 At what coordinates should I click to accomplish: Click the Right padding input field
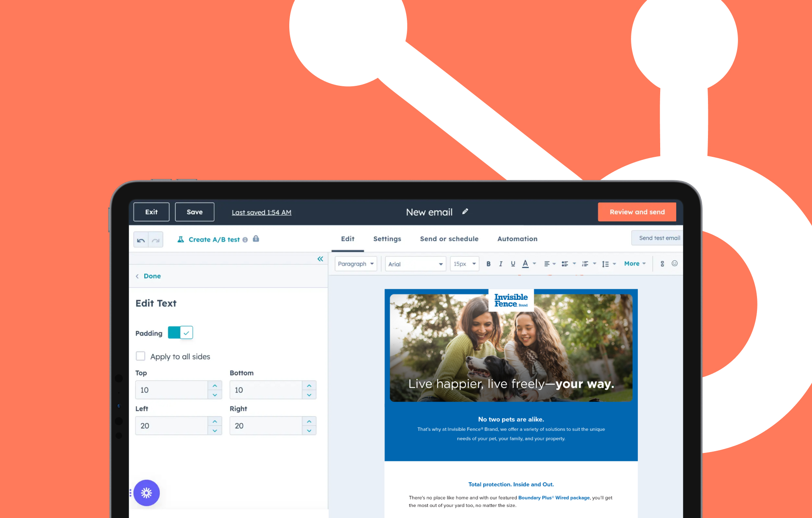coord(266,426)
